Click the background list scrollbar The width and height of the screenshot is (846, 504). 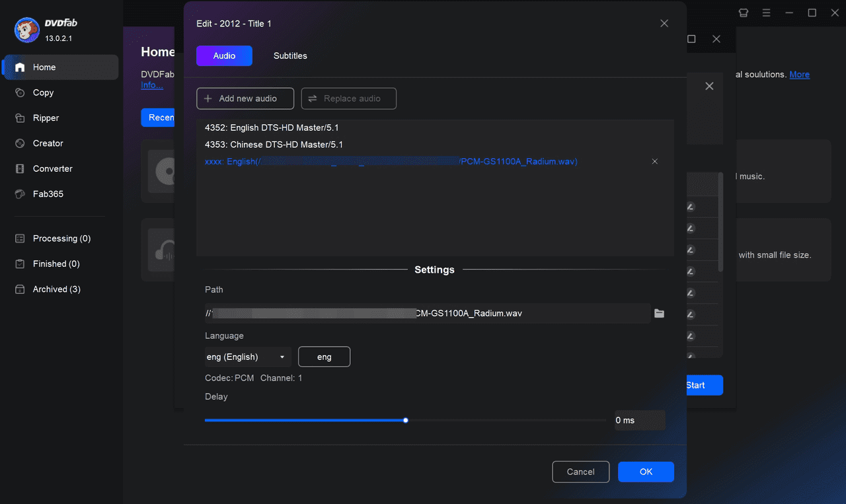click(720, 221)
